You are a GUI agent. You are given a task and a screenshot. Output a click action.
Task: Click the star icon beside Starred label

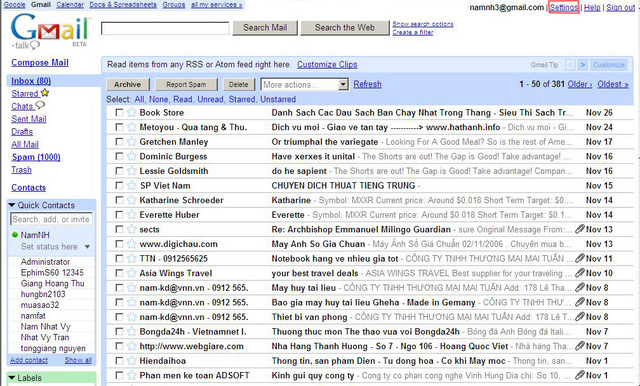coord(44,93)
